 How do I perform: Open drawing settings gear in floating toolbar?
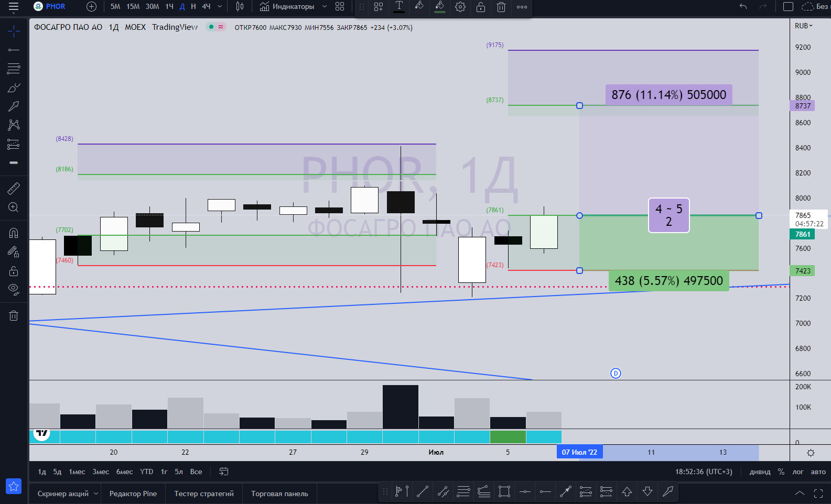[x=460, y=7]
